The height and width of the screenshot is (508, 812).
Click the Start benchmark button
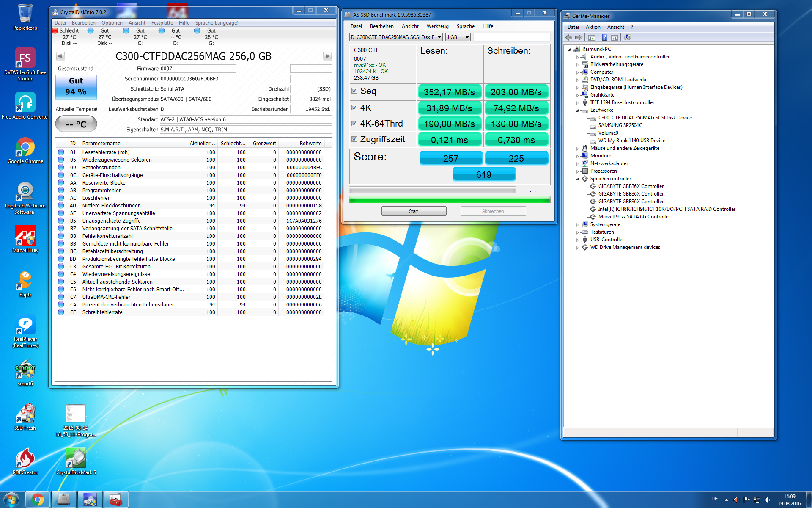(414, 211)
